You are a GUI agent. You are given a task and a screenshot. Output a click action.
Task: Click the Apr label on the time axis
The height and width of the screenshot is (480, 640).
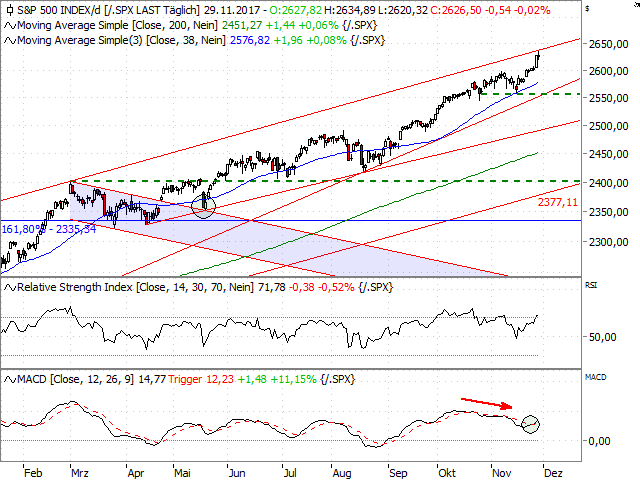136,473
